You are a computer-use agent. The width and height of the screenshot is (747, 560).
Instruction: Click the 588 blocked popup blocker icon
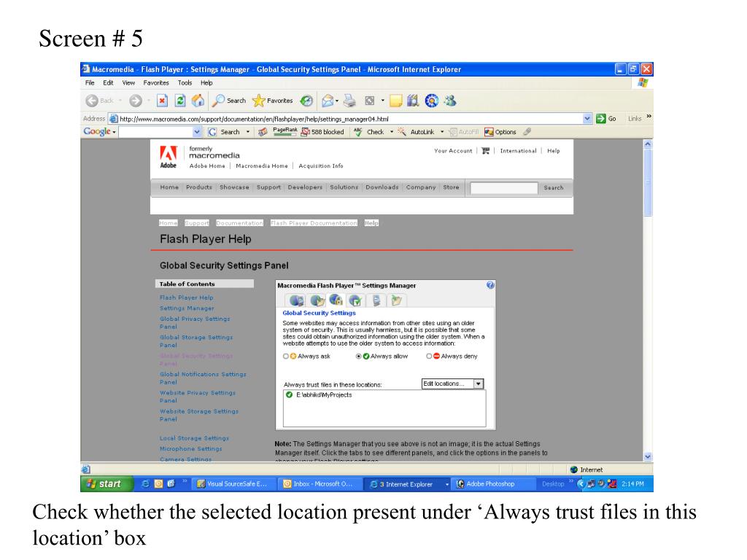tap(322, 132)
